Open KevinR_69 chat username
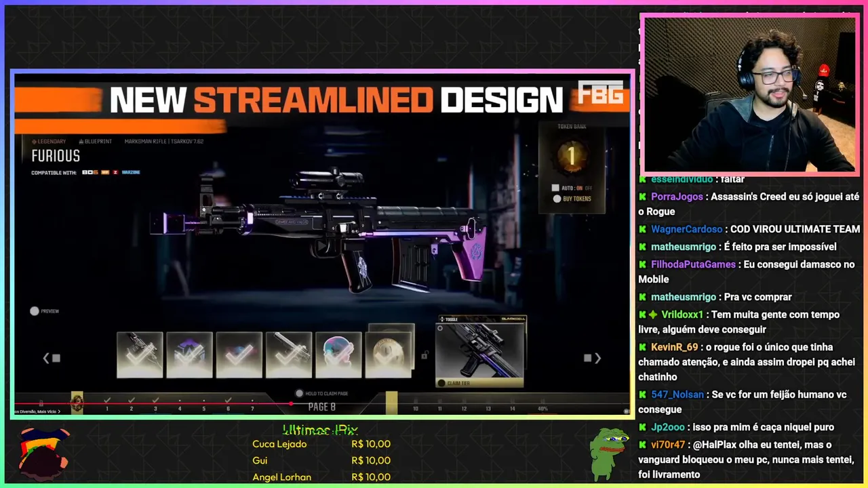Image resolution: width=868 pixels, height=488 pixels. coord(674,347)
